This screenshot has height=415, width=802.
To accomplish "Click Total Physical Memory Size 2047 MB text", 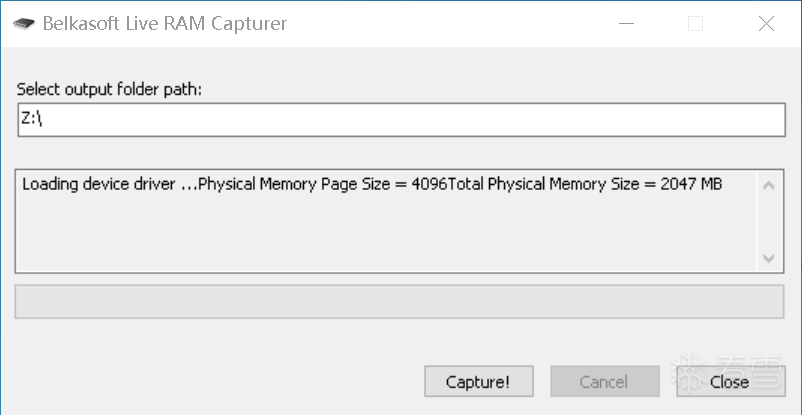I will click(585, 184).
